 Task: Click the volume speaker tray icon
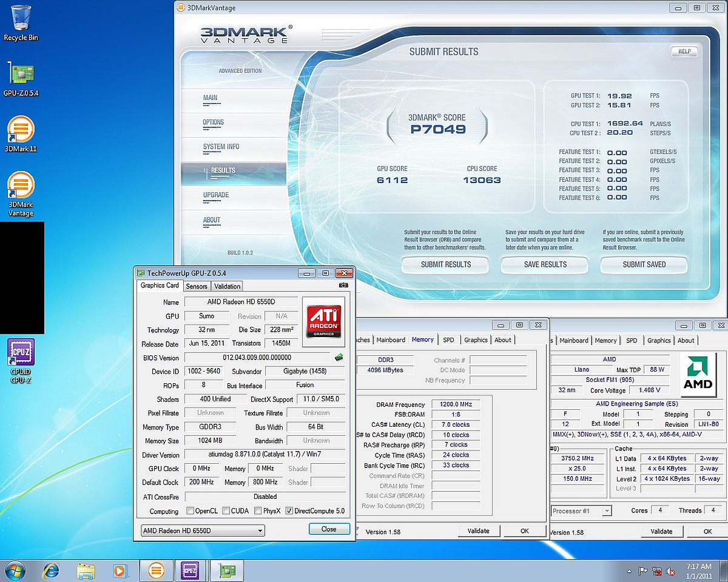(671, 571)
